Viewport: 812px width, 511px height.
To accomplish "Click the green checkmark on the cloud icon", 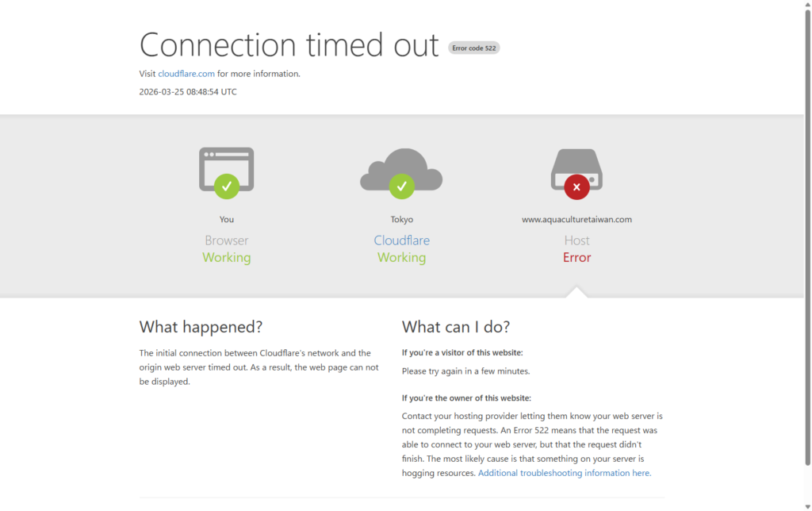I will (401, 186).
